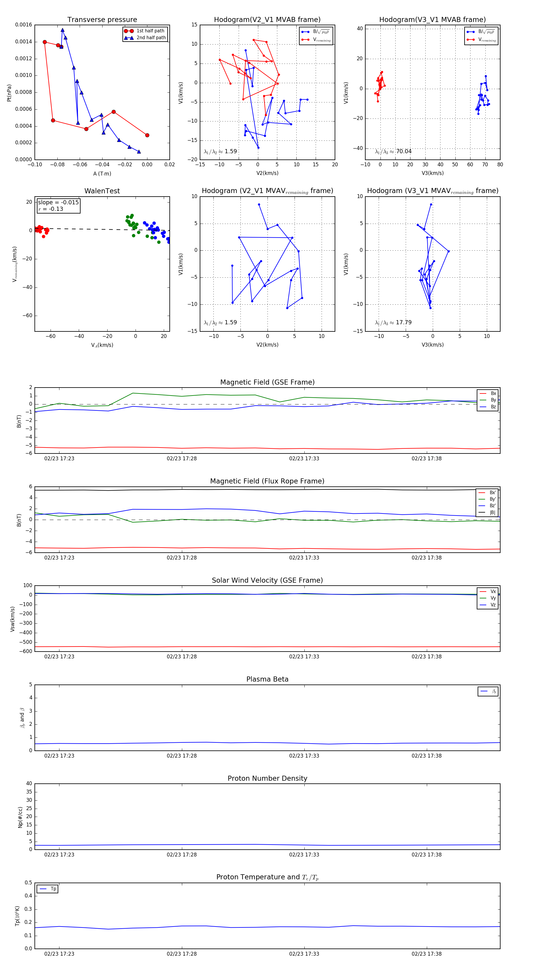Click the 'r = -0.13' correlation text
Viewport: 535px width, 980px height.
click(x=51, y=209)
